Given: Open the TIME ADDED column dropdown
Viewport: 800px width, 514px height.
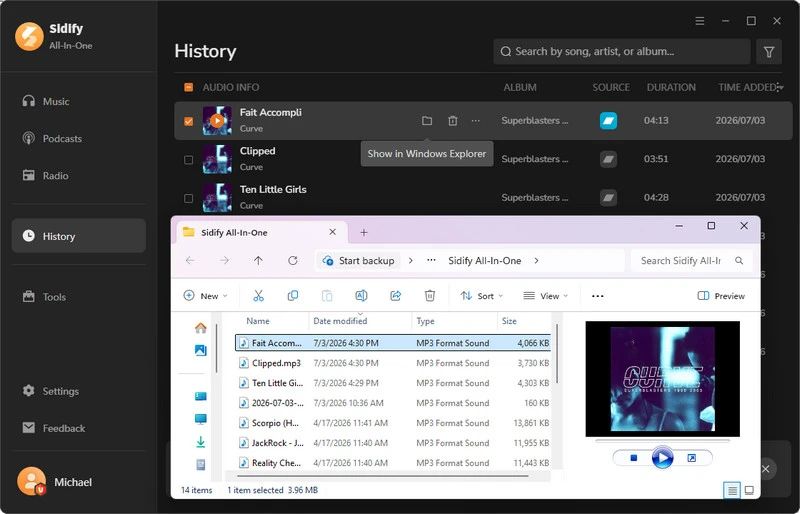Looking at the screenshot, I should click(x=780, y=87).
